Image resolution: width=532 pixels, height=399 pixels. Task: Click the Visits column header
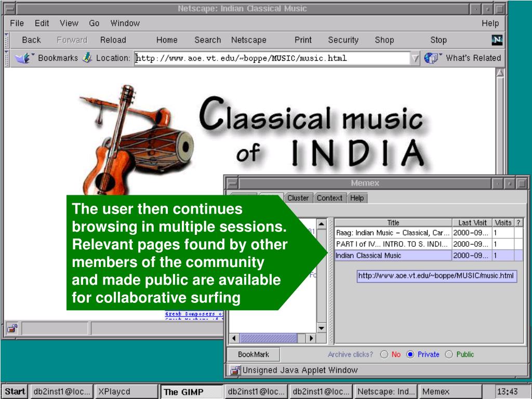click(x=503, y=223)
